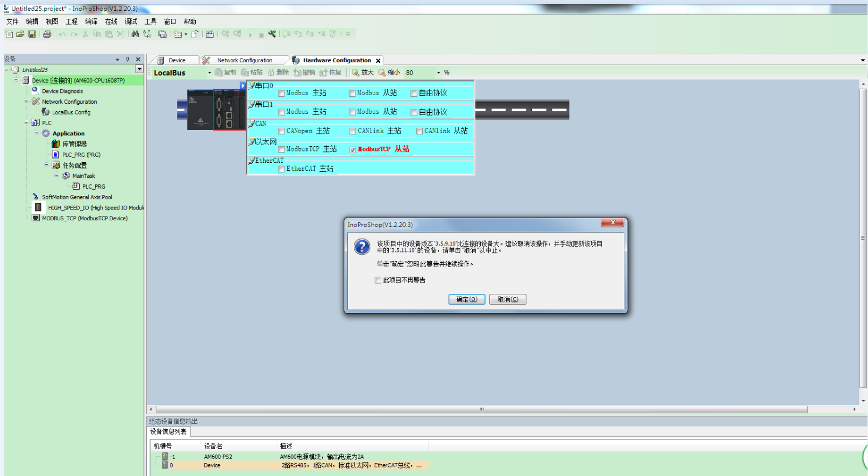Check the 此项目不再警告 checkbox
Viewport: 868px width, 476px height.
(x=378, y=280)
